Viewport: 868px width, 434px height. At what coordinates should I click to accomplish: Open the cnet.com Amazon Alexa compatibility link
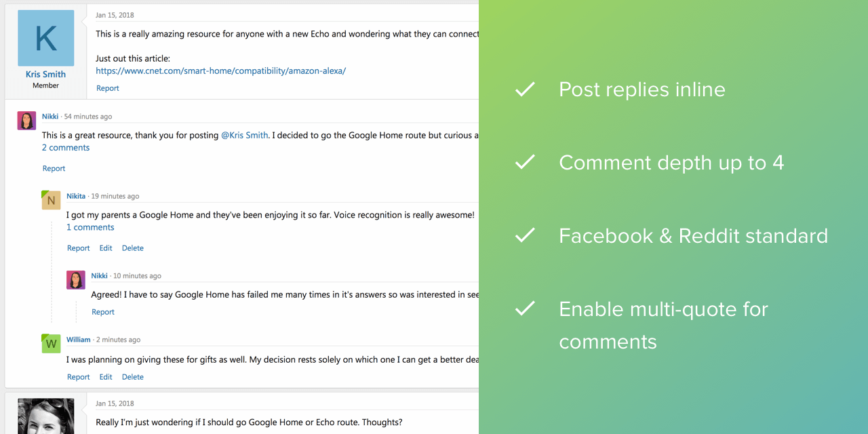point(220,71)
